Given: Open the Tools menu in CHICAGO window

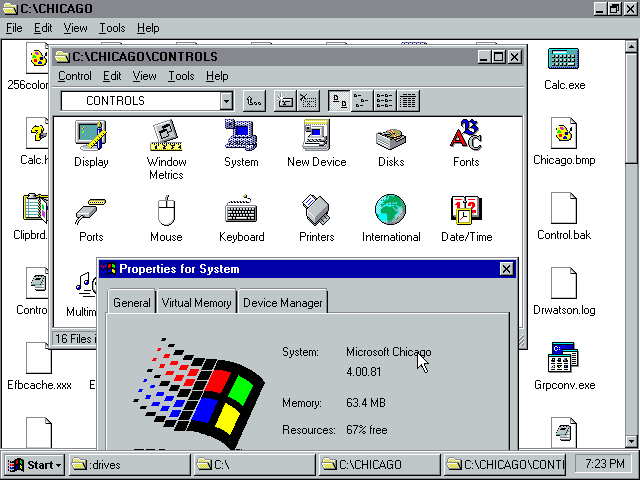Looking at the screenshot, I should (112, 28).
